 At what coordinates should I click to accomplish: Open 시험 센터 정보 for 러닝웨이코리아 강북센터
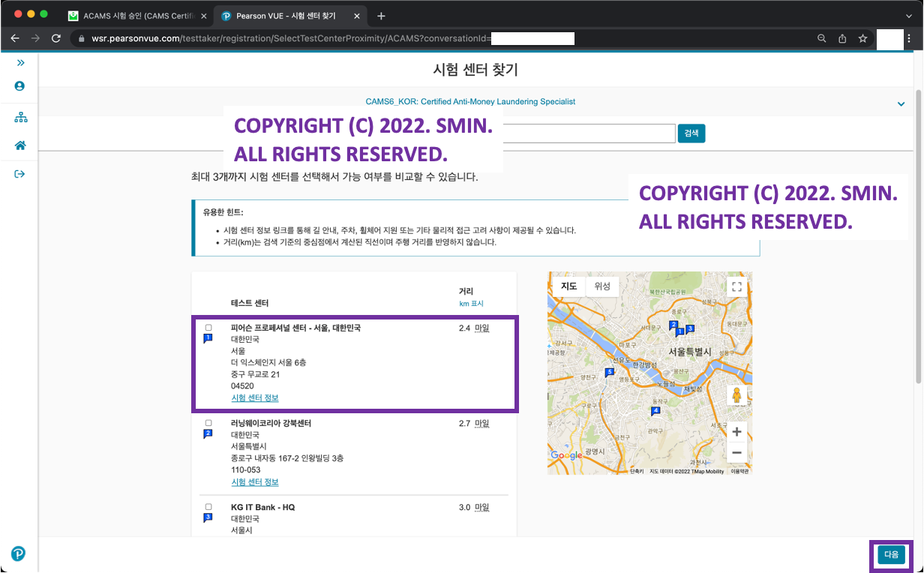point(255,482)
